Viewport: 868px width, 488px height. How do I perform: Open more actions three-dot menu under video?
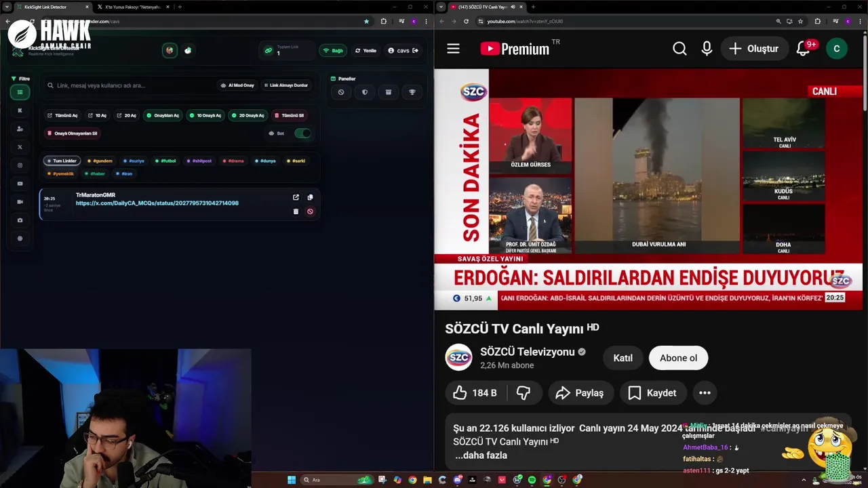705,392
